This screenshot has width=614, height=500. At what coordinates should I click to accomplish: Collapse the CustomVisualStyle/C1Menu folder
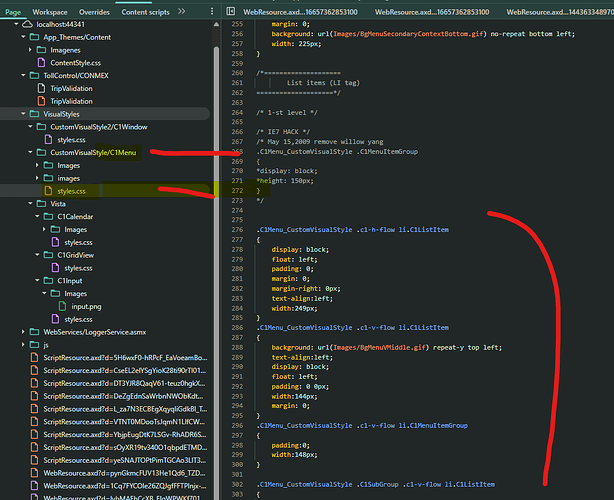click(30, 152)
